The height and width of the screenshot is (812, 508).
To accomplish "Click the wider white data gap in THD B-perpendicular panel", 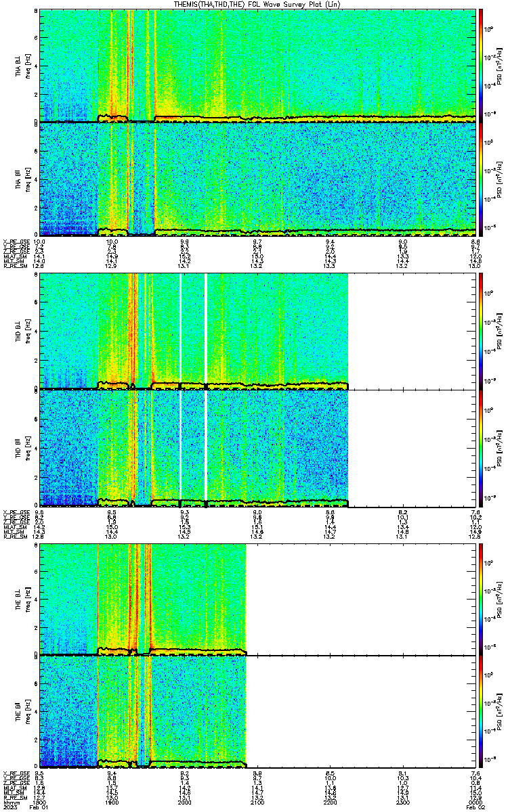I will 205,331.
